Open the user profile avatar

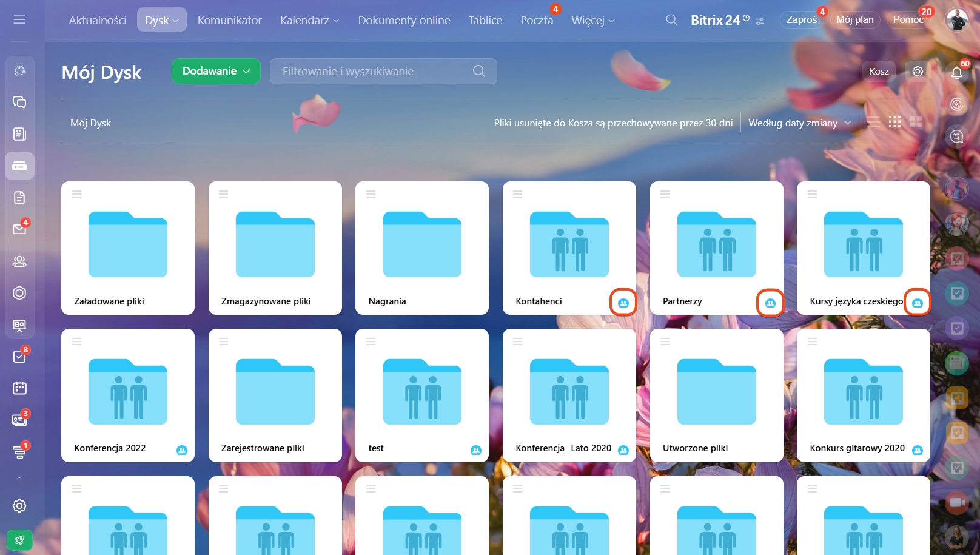pos(957,20)
